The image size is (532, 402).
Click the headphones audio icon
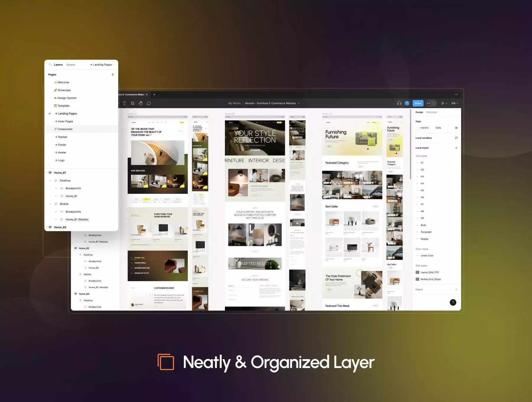click(x=399, y=103)
